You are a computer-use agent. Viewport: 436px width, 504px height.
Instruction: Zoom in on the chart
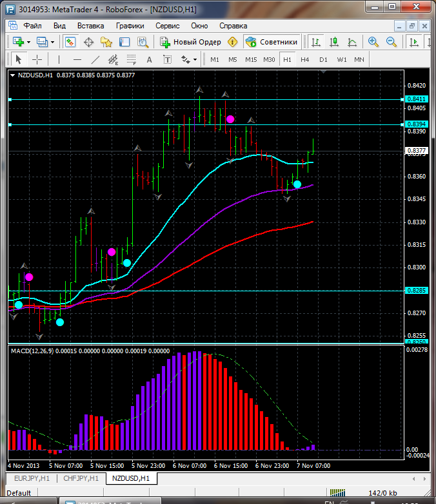coord(373,42)
